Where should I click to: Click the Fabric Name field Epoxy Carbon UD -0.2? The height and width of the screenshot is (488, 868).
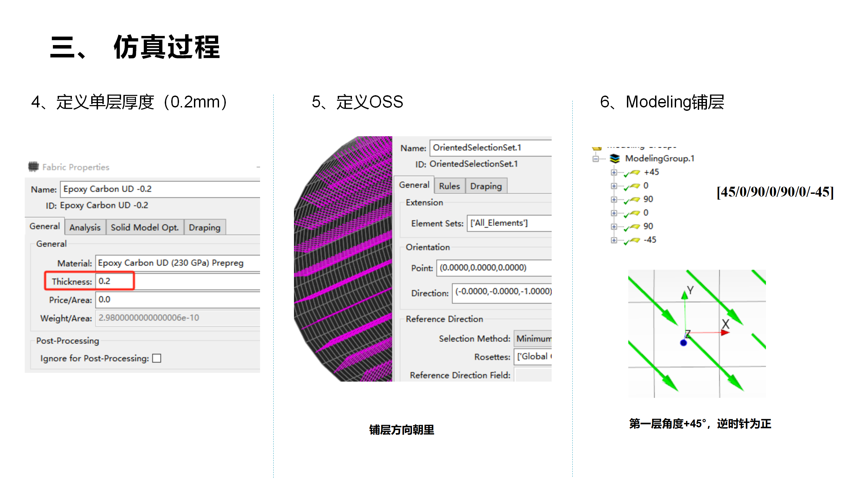[160, 189]
